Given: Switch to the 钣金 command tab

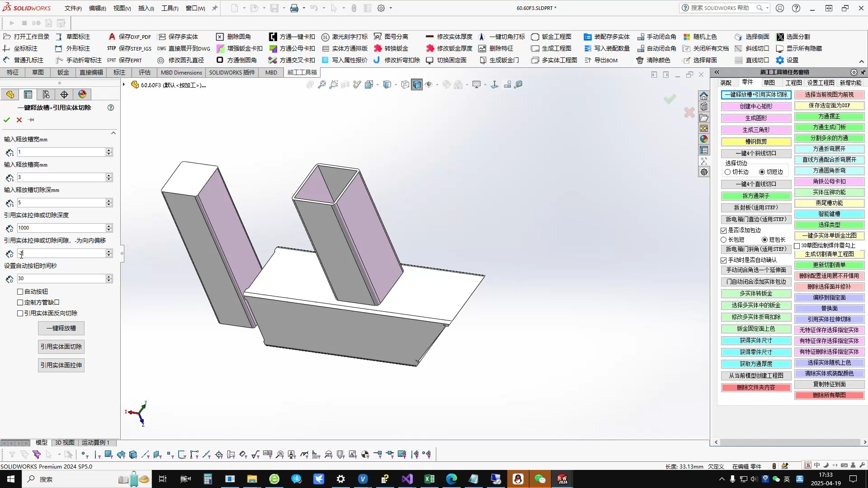Looking at the screenshot, I should point(62,72).
